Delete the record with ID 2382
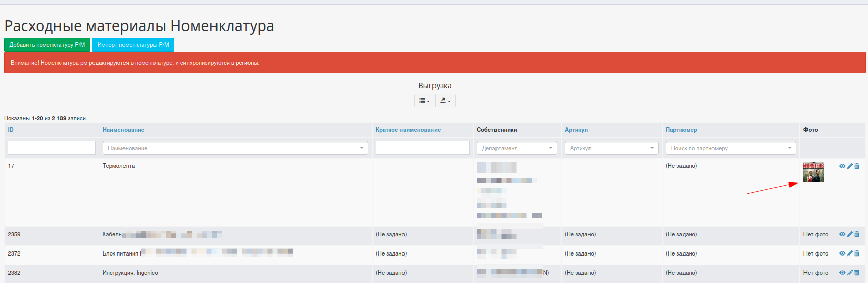The width and height of the screenshot is (868, 283). tap(857, 273)
